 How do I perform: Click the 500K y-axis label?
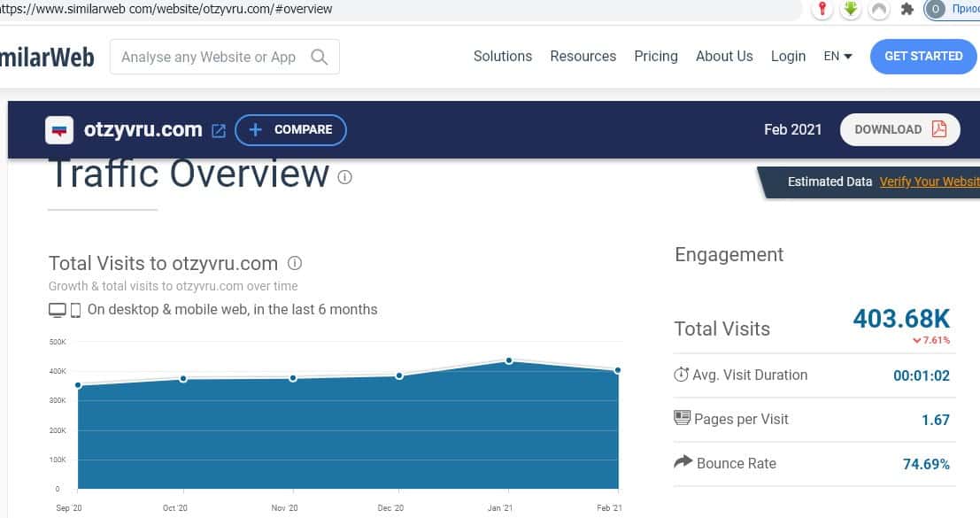58,342
